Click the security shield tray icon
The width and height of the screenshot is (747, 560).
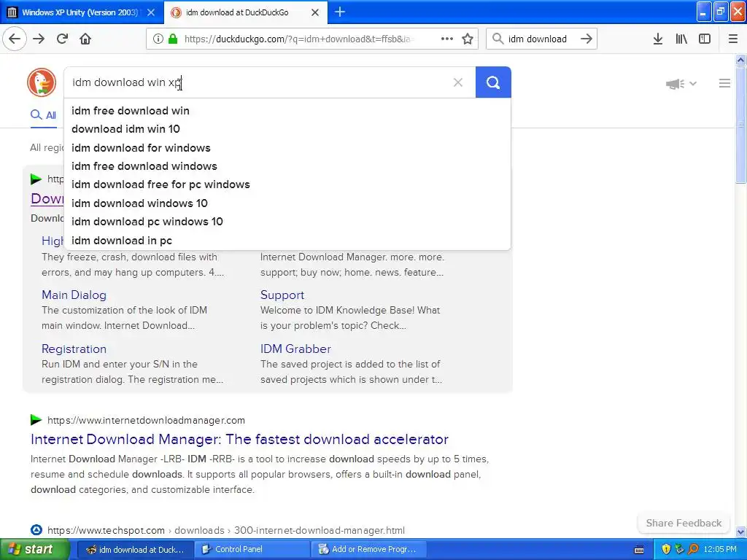[665, 550]
